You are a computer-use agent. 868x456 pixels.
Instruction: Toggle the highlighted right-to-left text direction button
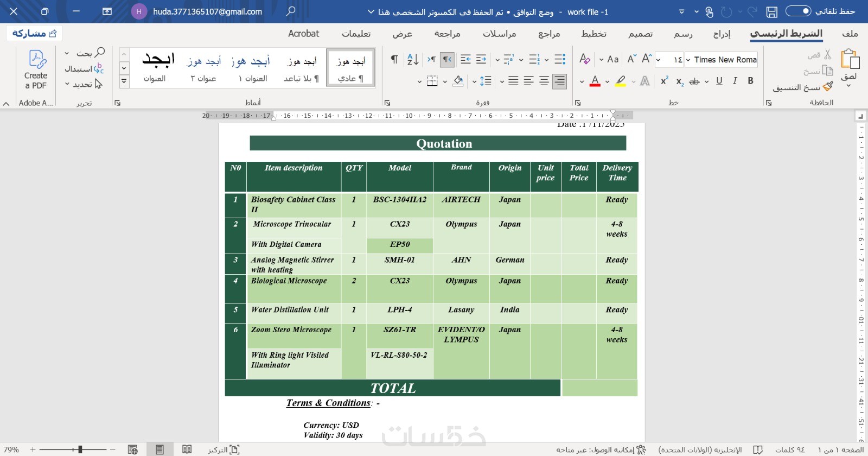pyautogui.click(x=447, y=59)
